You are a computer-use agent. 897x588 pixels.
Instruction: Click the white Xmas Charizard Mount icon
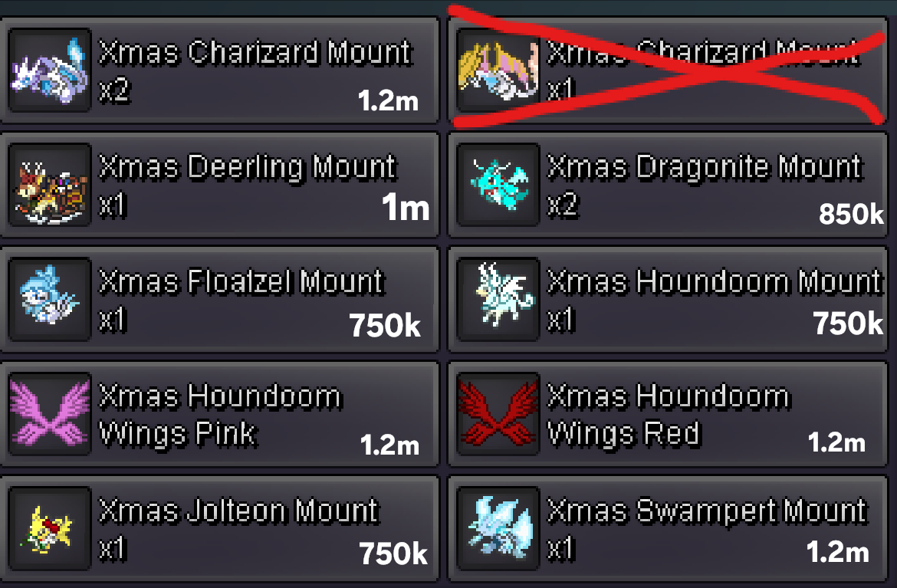50,70
